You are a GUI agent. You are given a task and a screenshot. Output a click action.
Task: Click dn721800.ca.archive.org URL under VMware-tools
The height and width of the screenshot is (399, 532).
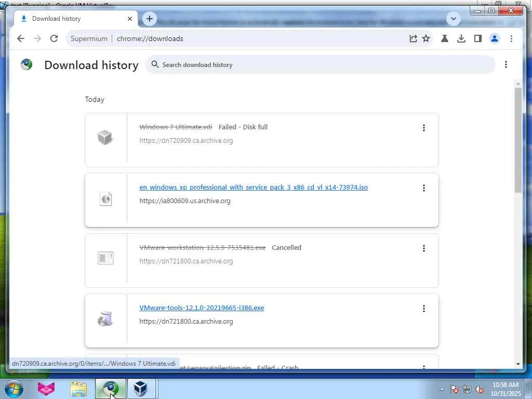tap(187, 321)
